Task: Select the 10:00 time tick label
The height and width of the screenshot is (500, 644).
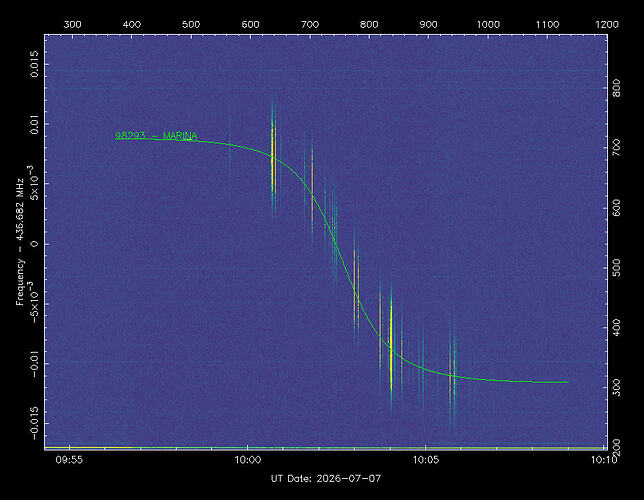Action: (248, 460)
